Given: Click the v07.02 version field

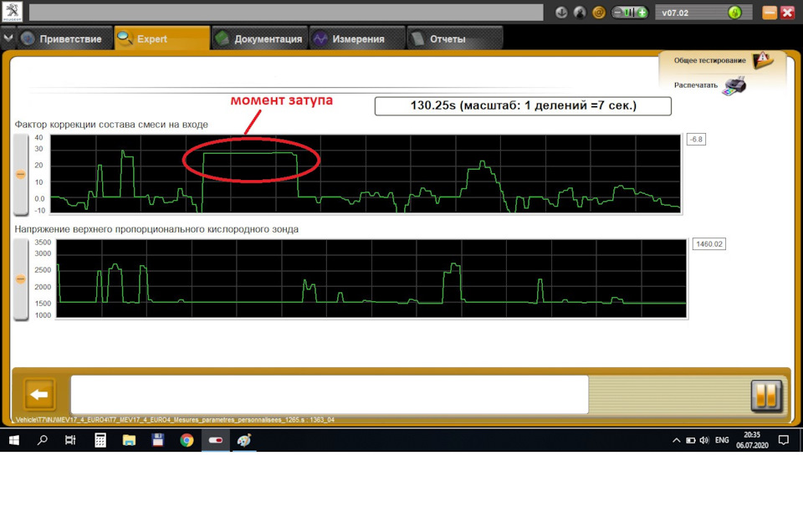Looking at the screenshot, I should 703,13.
